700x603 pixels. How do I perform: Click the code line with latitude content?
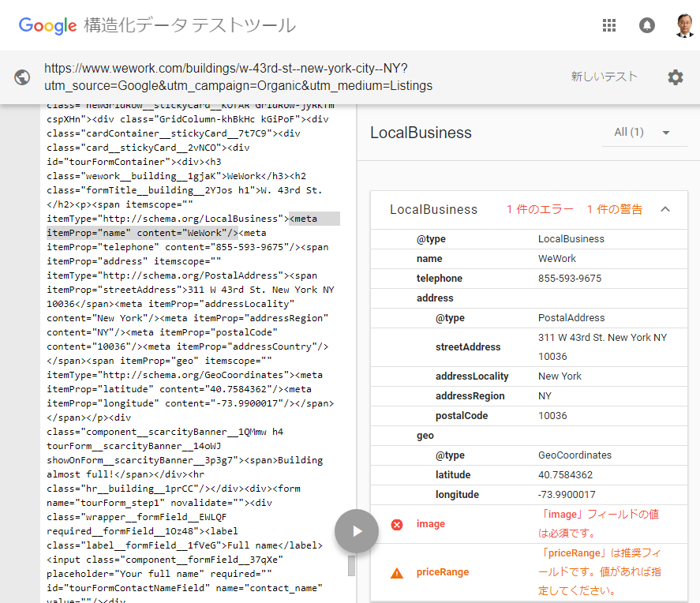(x=179, y=389)
